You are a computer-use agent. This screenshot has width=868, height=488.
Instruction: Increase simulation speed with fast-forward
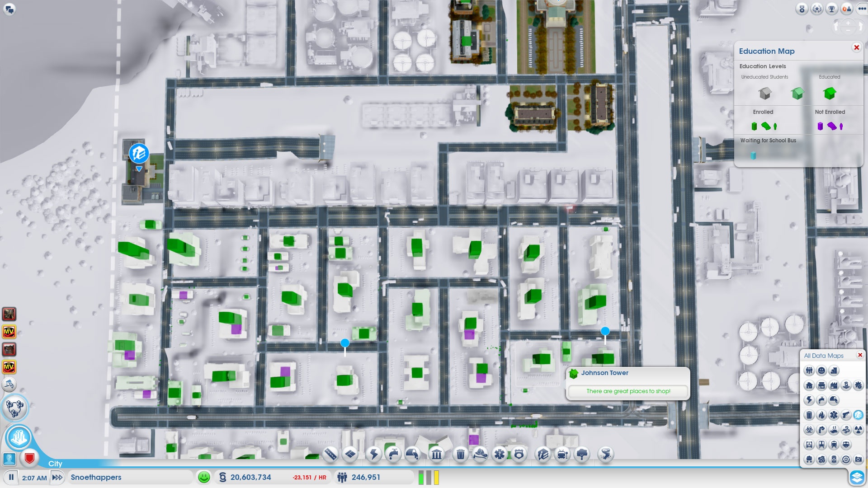[x=57, y=477]
